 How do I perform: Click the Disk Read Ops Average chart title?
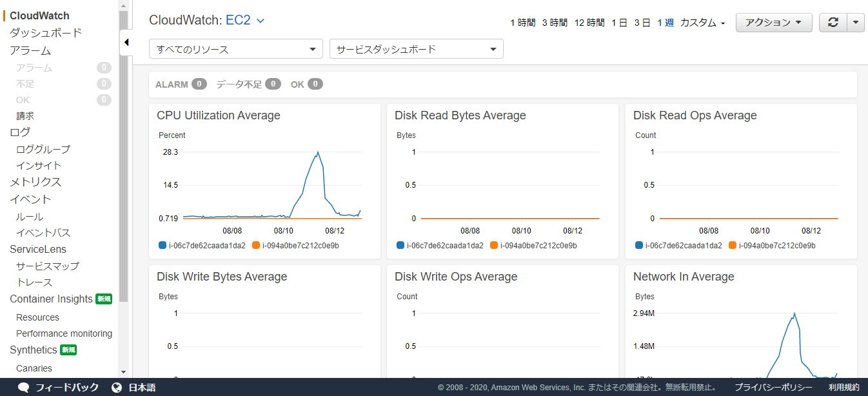click(x=695, y=115)
